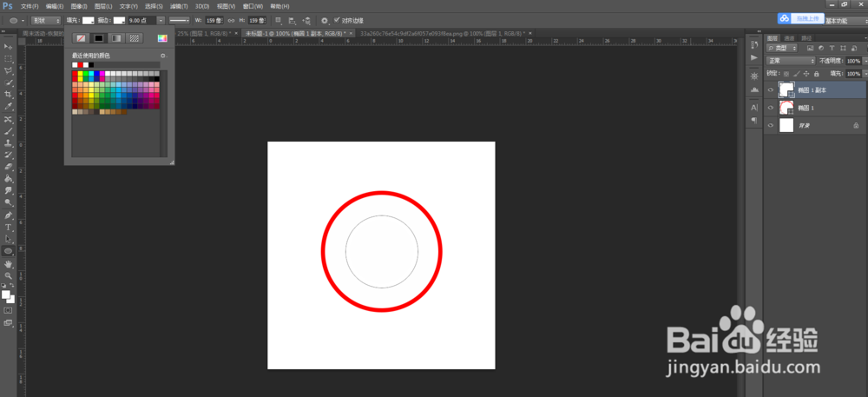Select the Paint Bucket tool

(9, 179)
